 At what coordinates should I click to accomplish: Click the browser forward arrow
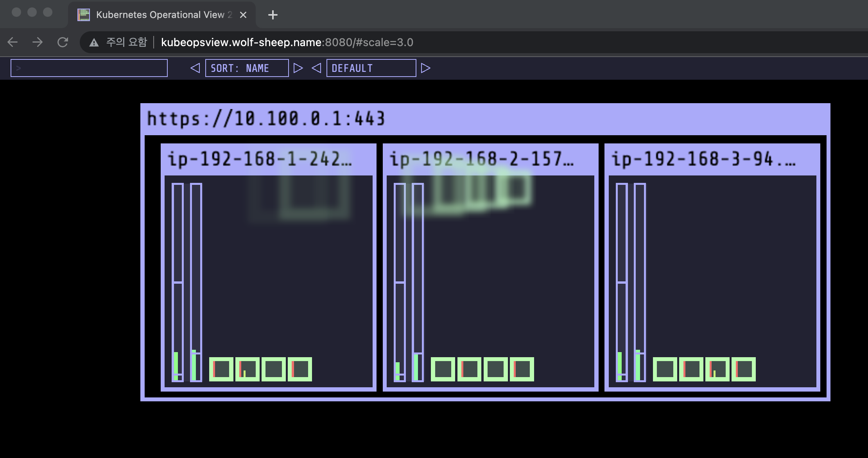coord(38,42)
